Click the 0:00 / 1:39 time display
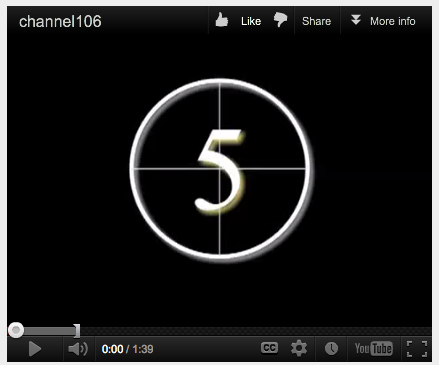This screenshot has height=365, width=439. pos(127,349)
